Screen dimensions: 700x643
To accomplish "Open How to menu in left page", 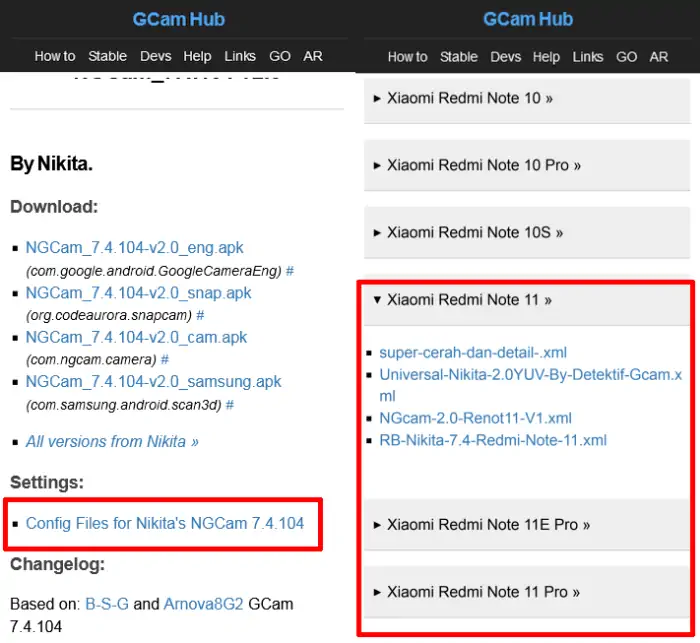I will [x=55, y=56].
